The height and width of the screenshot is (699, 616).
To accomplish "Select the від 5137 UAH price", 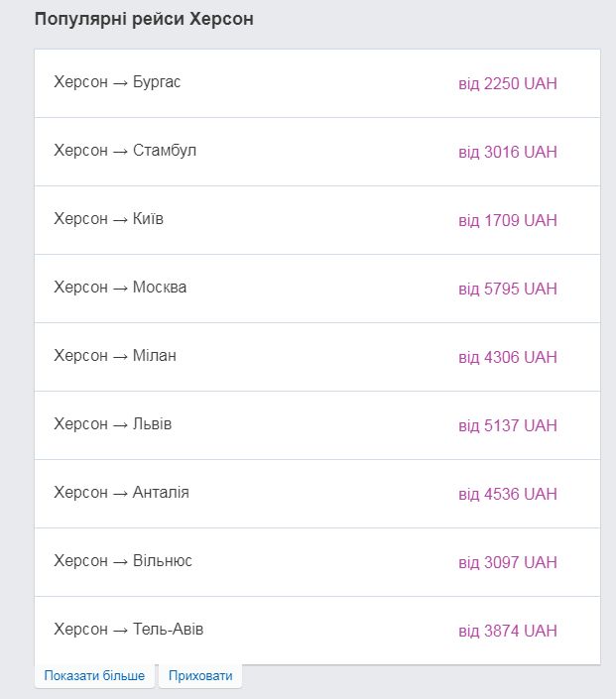I will click(x=508, y=425).
